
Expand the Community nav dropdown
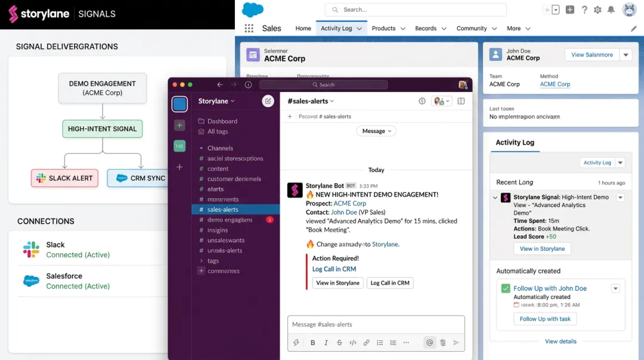coord(494,29)
